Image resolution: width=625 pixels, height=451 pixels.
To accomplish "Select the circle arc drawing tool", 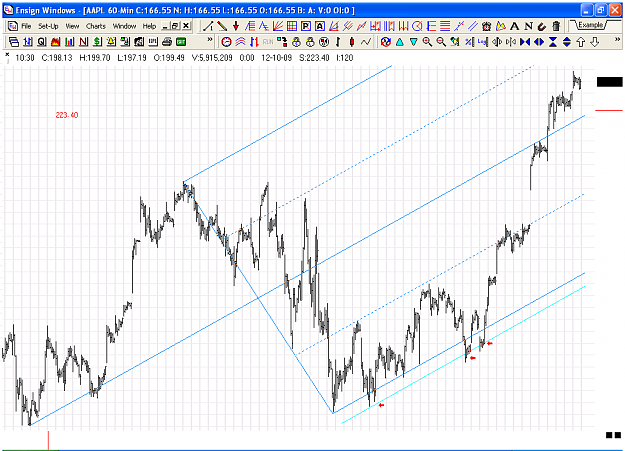I will pyautogui.click(x=417, y=26).
